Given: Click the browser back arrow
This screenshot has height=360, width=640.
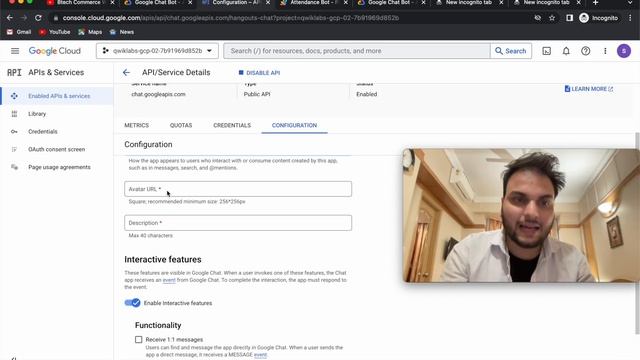Looking at the screenshot, I should (x=10, y=18).
